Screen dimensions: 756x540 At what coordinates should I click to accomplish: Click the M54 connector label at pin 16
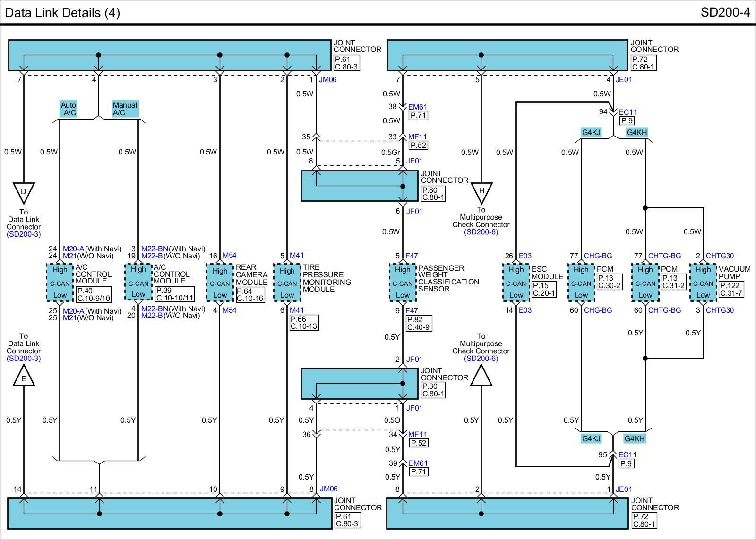tap(229, 256)
